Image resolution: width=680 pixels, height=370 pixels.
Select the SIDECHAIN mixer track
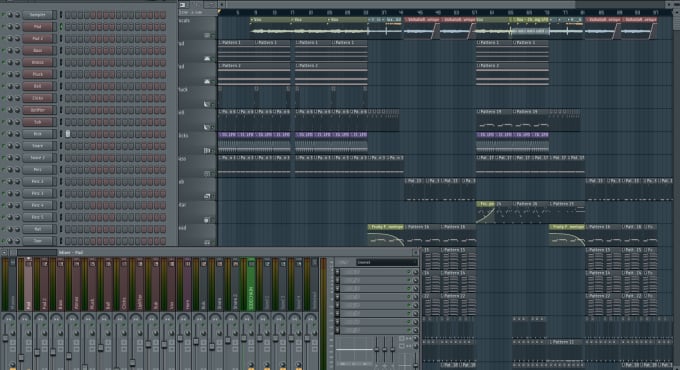251,285
